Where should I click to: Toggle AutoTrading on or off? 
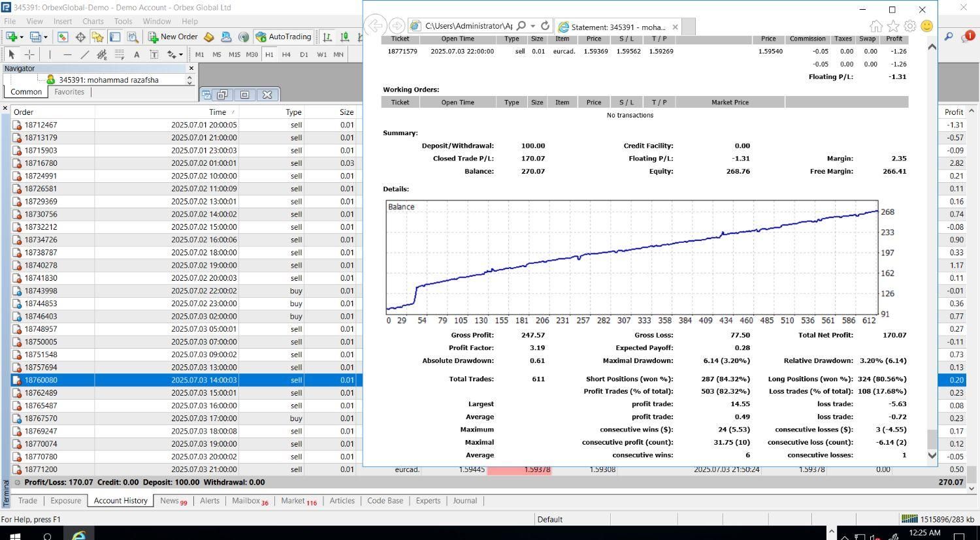[283, 37]
